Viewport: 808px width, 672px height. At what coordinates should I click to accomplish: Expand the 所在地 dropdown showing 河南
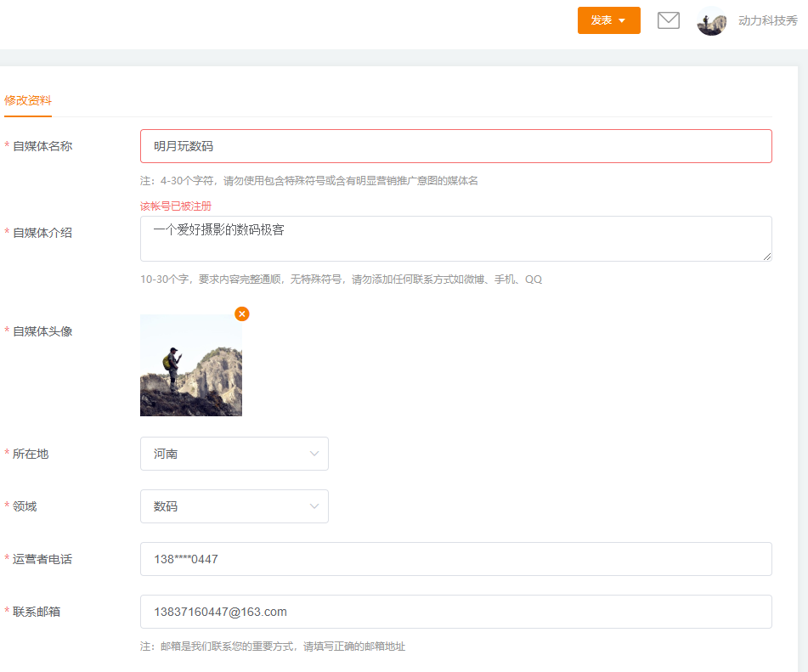click(x=234, y=454)
